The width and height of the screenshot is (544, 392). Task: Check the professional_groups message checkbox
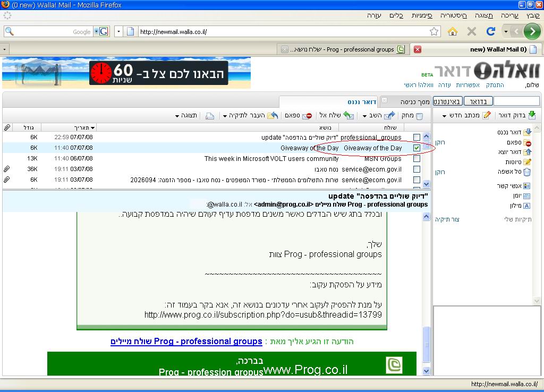click(416, 138)
